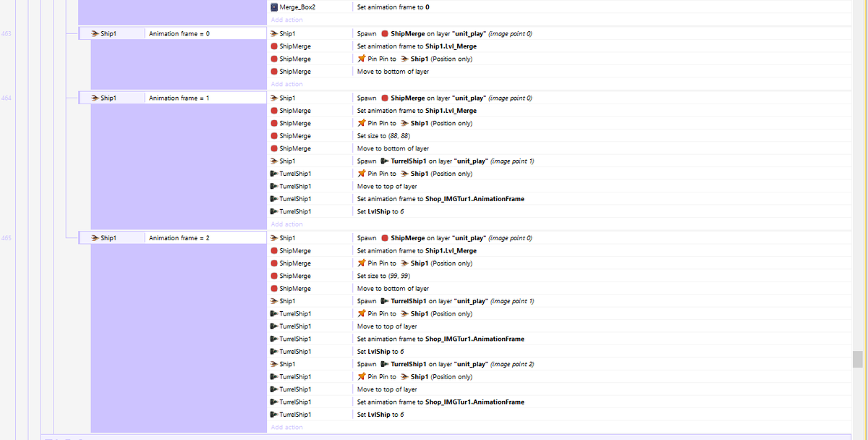Click event number 465 in margin

[6, 238]
